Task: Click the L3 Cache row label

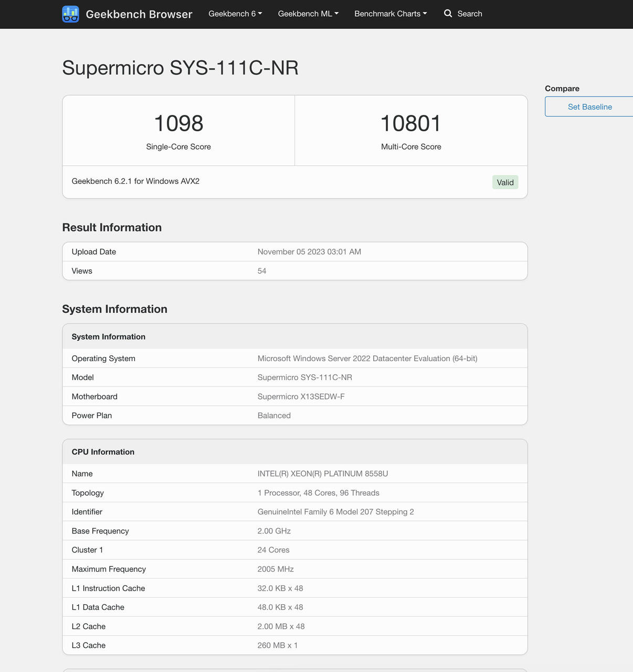Action: pos(89,646)
